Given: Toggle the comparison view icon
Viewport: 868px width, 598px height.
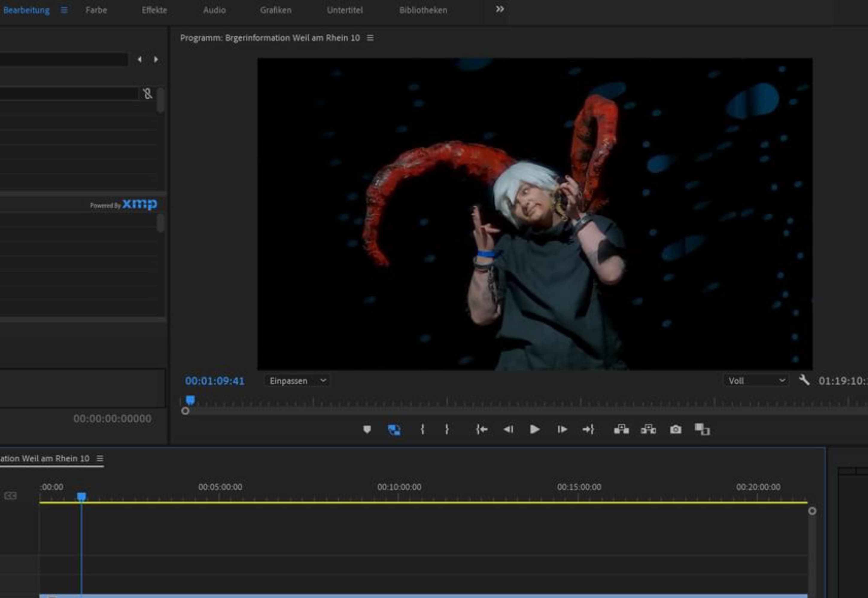Looking at the screenshot, I should pos(702,429).
